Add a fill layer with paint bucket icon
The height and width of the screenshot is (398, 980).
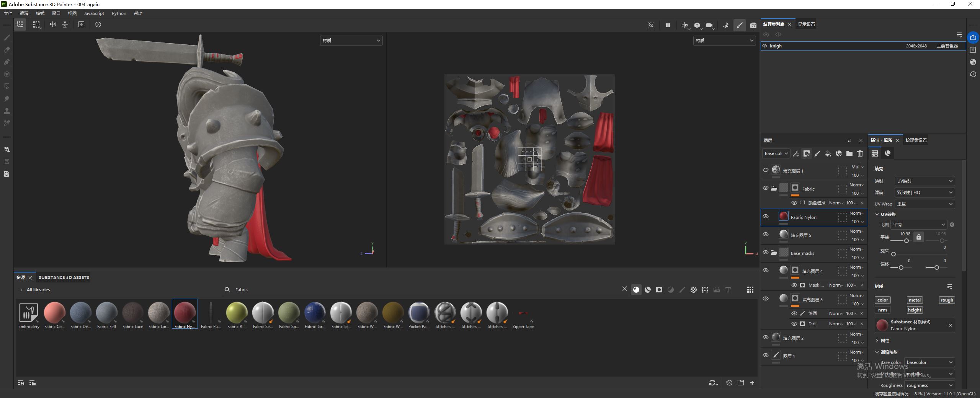[828, 153]
